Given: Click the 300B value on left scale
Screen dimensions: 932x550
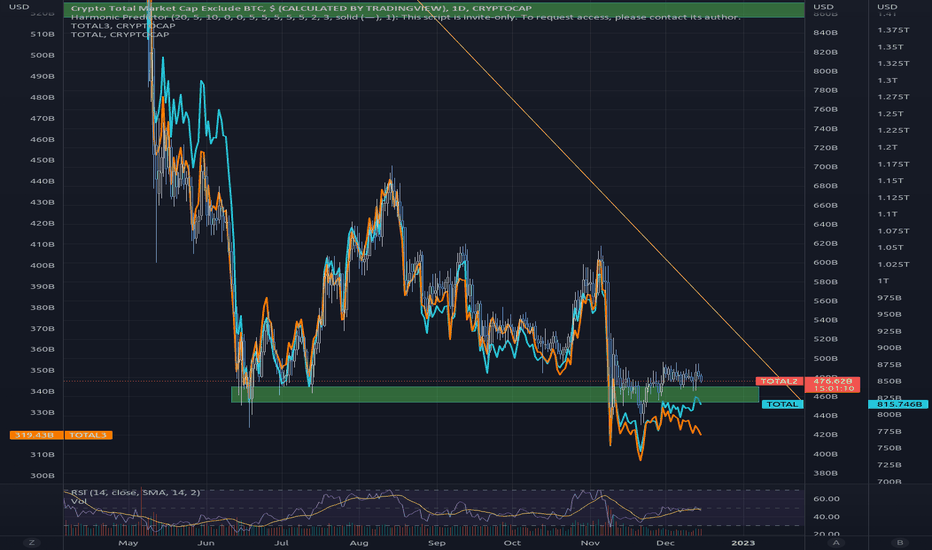Looking at the screenshot, I should (x=42, y=476).
